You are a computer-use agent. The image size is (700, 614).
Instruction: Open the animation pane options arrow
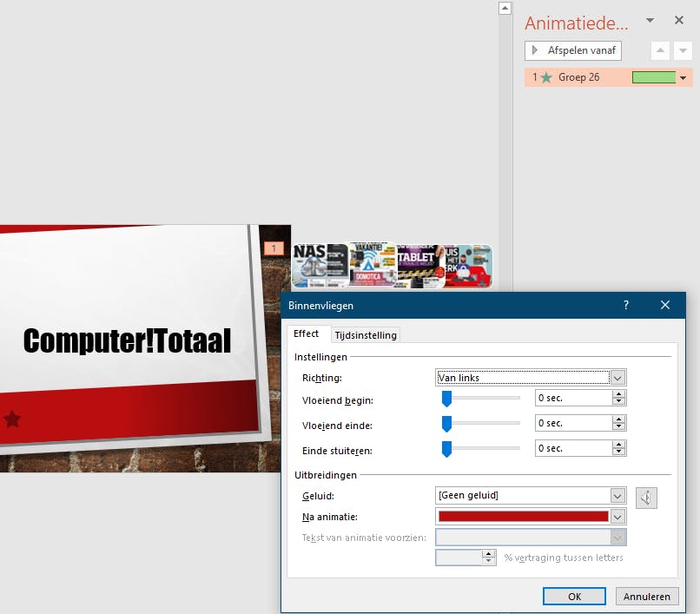(x=650, y=20)
